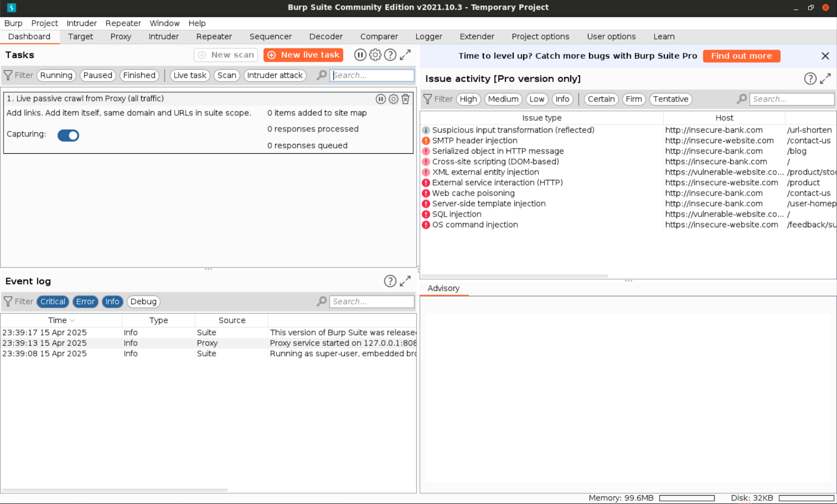Screen dimensions: 837x504
Task: Select the Server-side template injection issue
Action: [628, 204]
